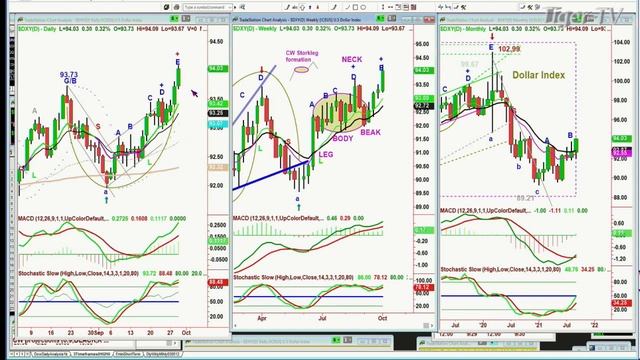640x360 pixels.
Task: Click Weekly chart scrollbar left arrow
Action: (235, 325)
